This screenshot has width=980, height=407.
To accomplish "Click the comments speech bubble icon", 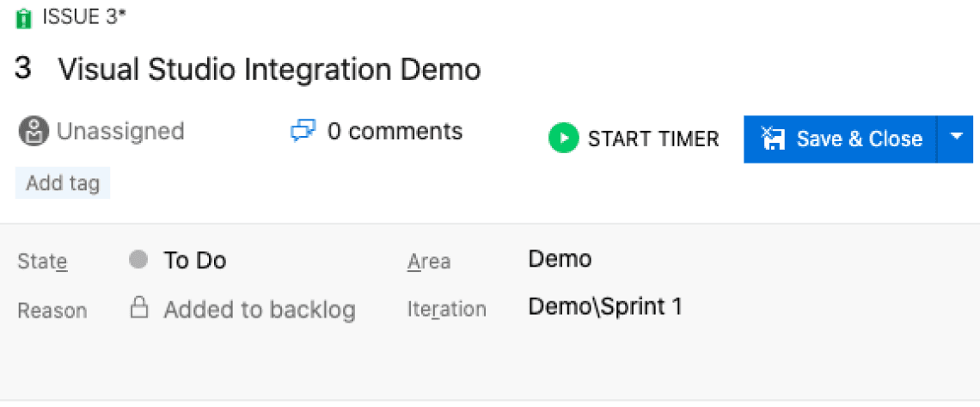I will click(303, 132).
